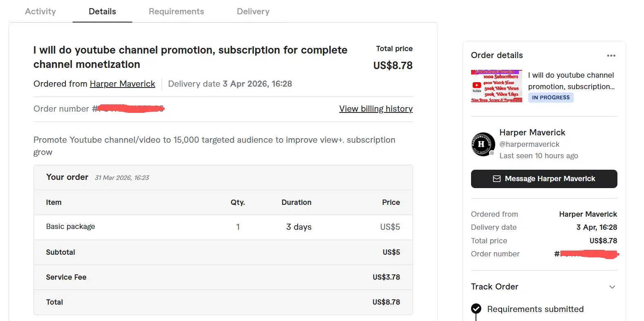644x321 pixels.
Task: Click the Basic package row
Action: [x=223, y=227]
